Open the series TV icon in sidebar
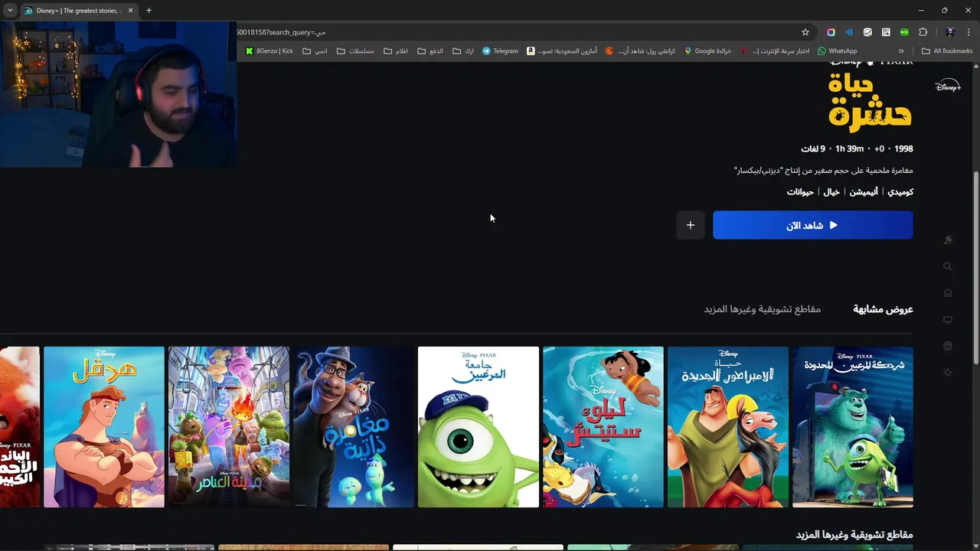Image resolution: width=980 pixels, height=551 pixels. 948,320
